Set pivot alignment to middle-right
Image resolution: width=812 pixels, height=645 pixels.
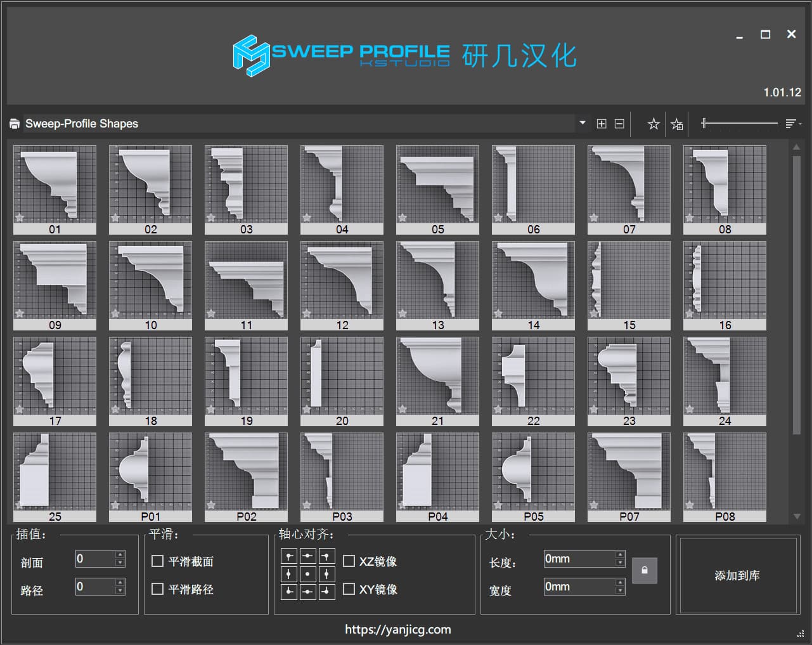click(326, 575)
